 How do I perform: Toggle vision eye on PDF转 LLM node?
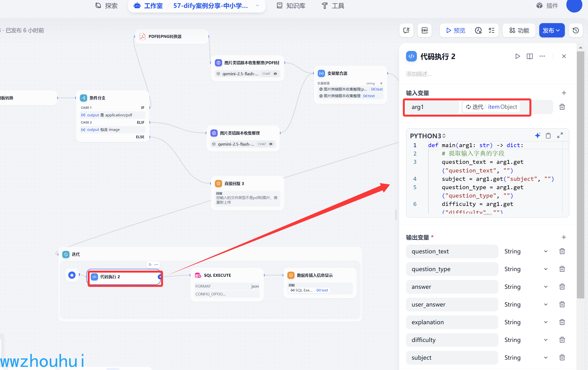[275, 74]
